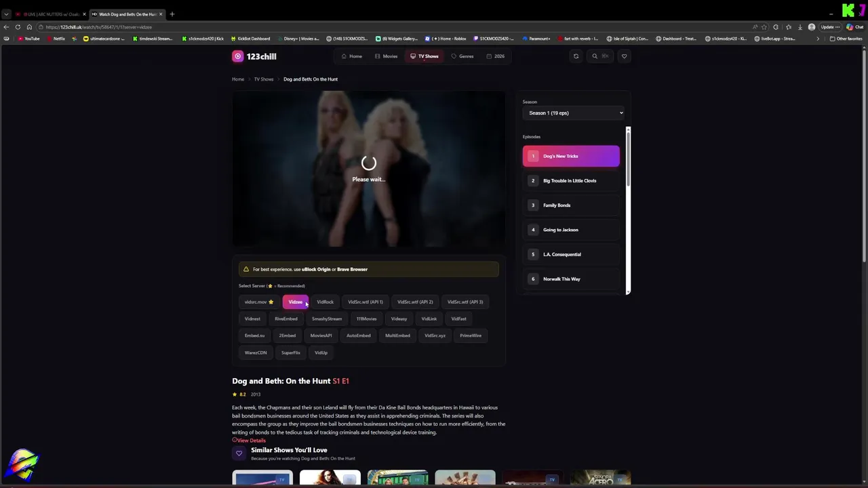Open the KickBot Dashboard bookmark
The width and height of the screenshot is (868, 488).
tap(250, 39)
